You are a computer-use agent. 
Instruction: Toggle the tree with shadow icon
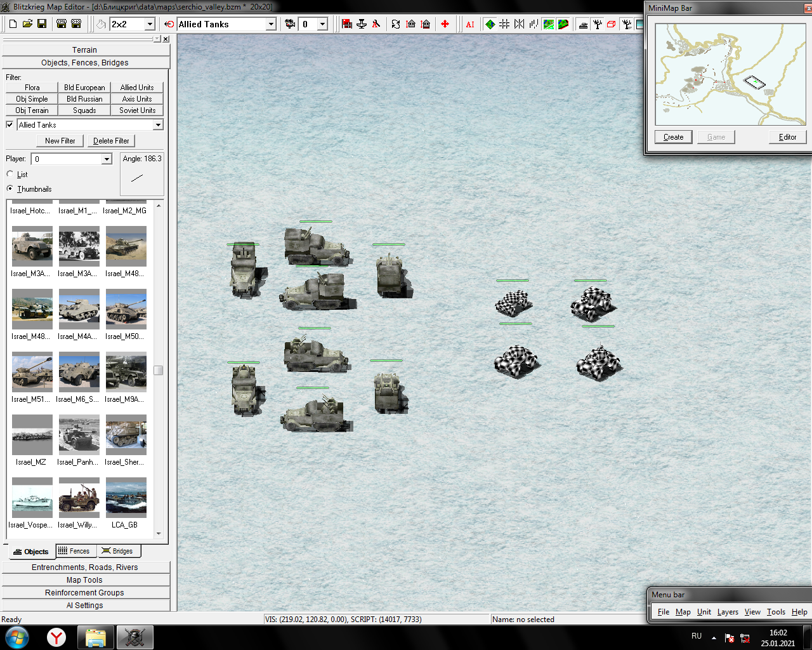click(627, 24)
